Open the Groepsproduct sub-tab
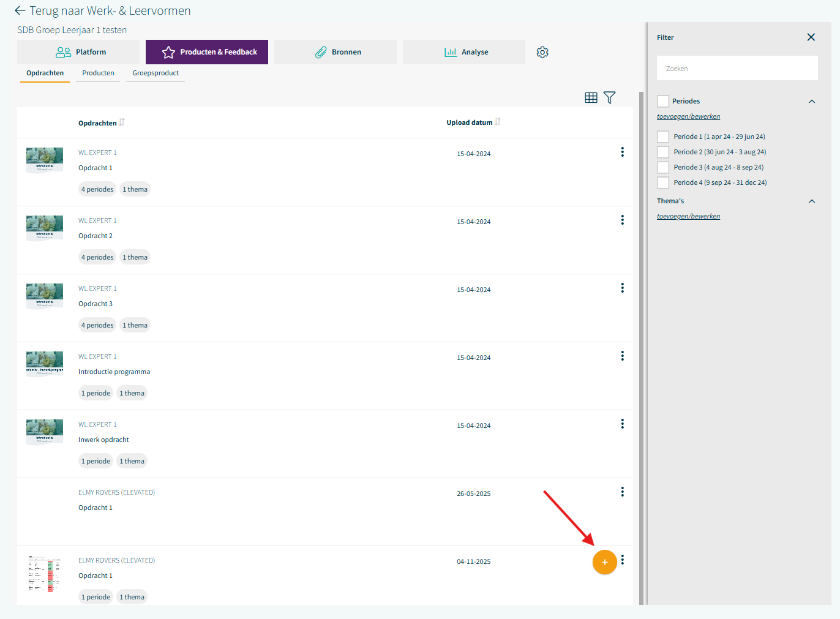 point(156,73)
